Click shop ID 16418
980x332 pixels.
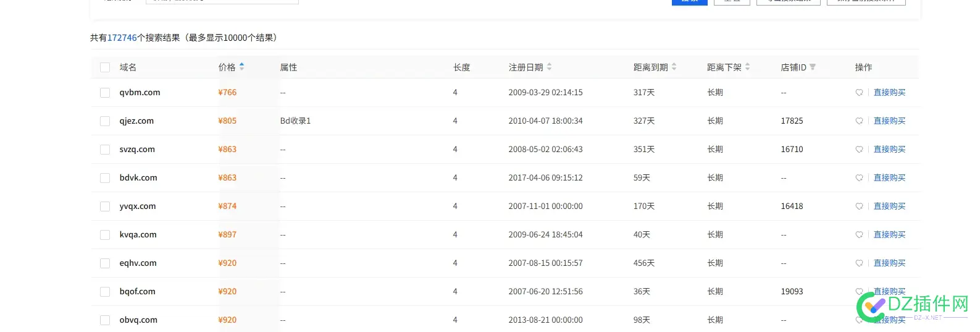pos(792,206)
